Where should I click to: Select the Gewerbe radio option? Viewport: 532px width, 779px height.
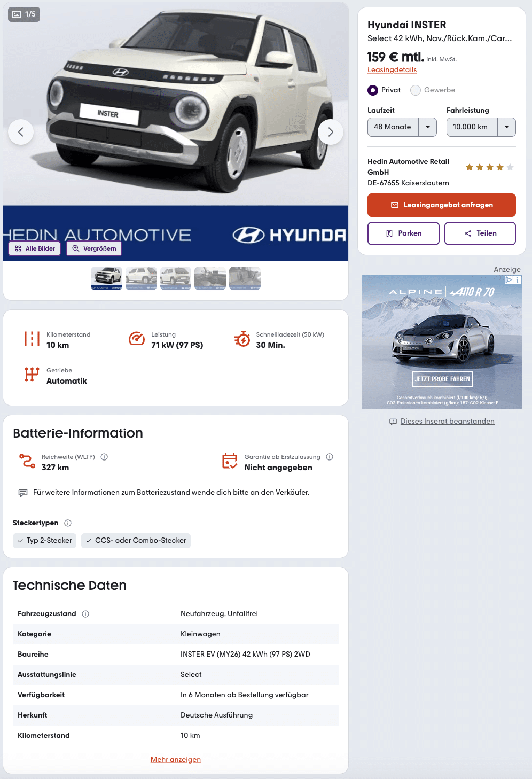416,90
